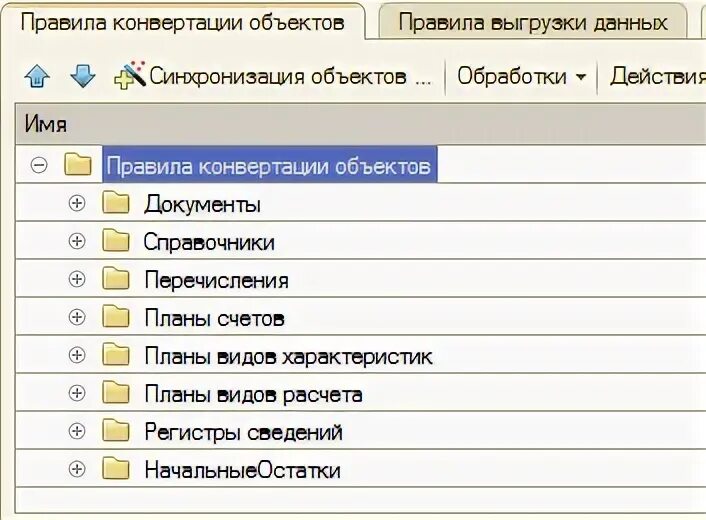Click the НачальныеОстатки folder icon
The image size is (706, 520).
(116, 469)
